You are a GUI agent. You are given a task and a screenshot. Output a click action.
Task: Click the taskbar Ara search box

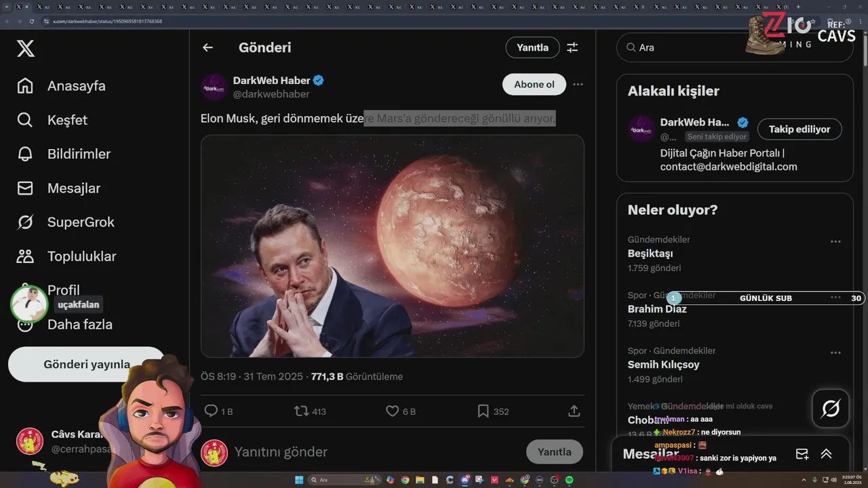pyautogui.click(x=344, y=480)
